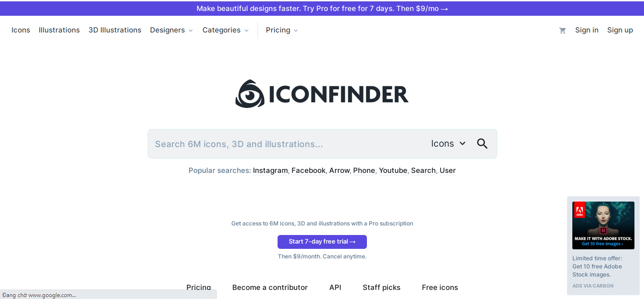Start the 7-day free trial
Viewport: 644px width, 299px height.
point(322,242)
